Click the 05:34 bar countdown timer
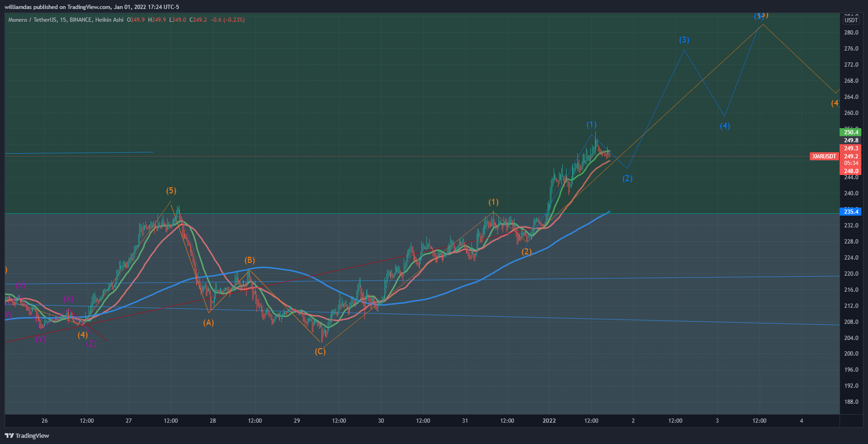868x444 pixels. [x=851, y=163]
